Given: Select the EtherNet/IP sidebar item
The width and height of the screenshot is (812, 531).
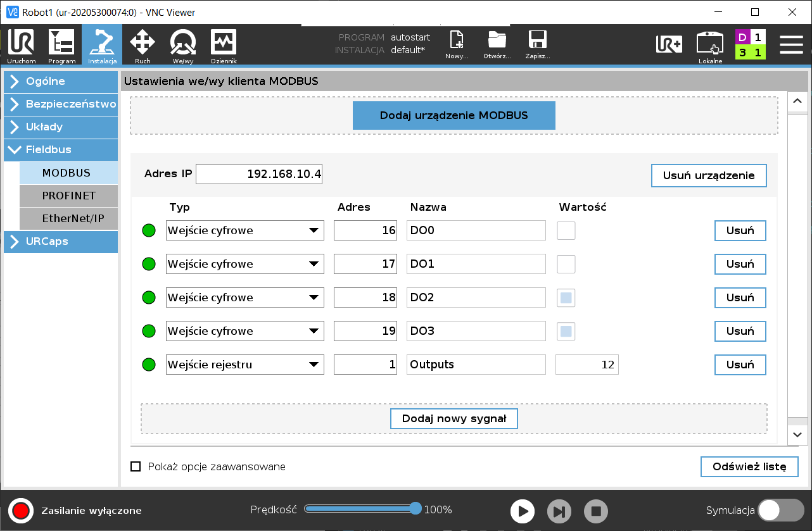Looking at the screenshot, I should pyautogui.click(x=68, y=218).
